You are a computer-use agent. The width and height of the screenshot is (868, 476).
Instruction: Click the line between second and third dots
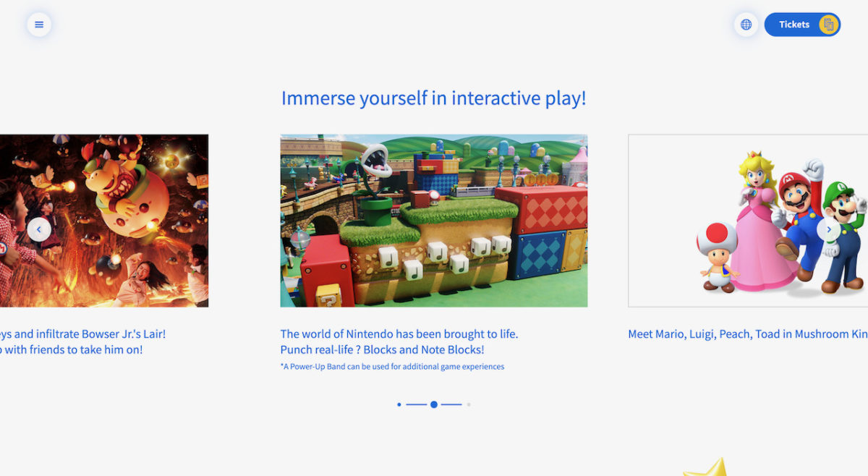451,404
